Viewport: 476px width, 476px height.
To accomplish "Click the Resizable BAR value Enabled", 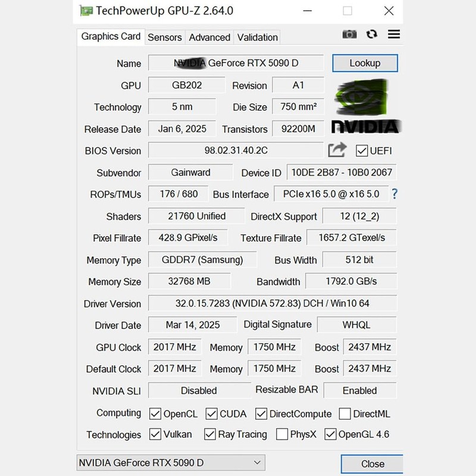I will (360, 390).
